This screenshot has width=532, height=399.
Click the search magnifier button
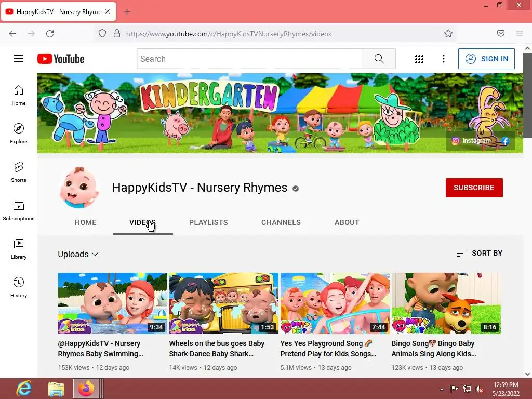coord(379,59)
